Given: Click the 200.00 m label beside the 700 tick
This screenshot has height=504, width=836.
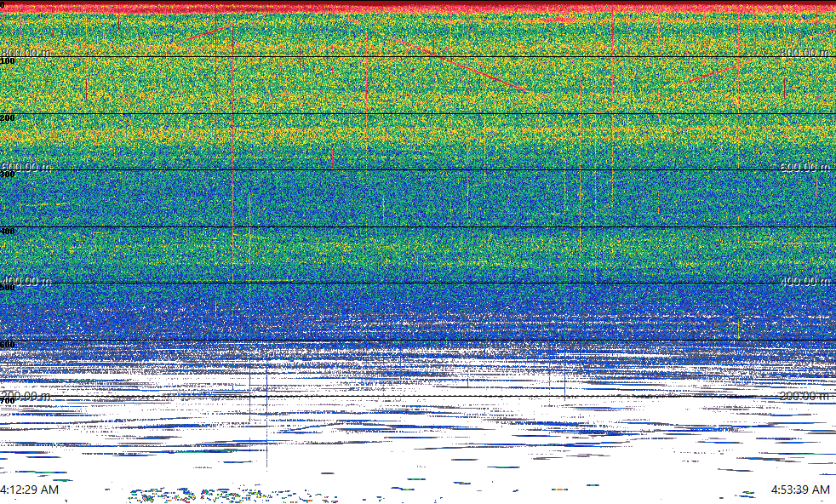Looking at the screenshot, I should [x=26, y=395].
